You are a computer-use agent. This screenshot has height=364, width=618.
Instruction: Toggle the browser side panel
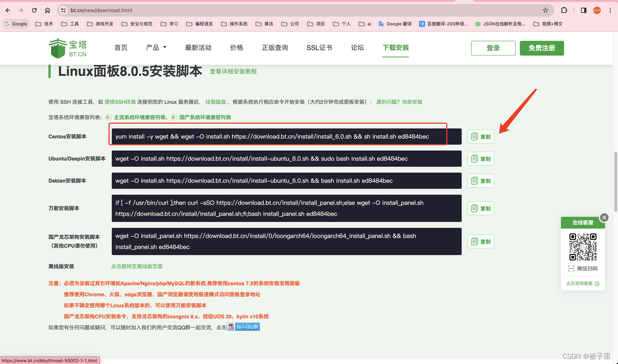point(584,10)
